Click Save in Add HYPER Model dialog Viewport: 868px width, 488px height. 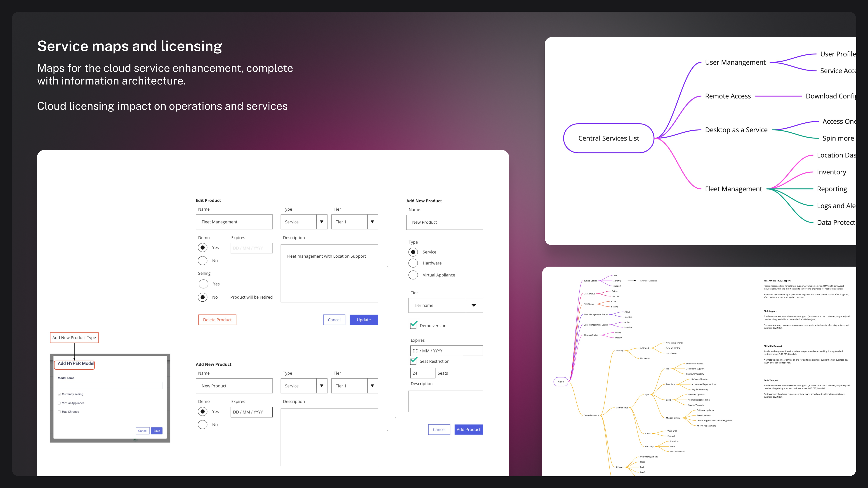[x=157, y=431]
